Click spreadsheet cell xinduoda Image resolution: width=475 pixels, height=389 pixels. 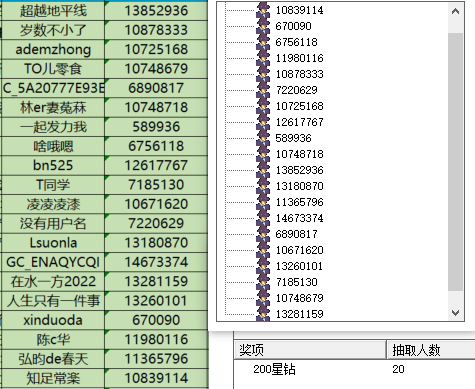[x=53, y=320]
